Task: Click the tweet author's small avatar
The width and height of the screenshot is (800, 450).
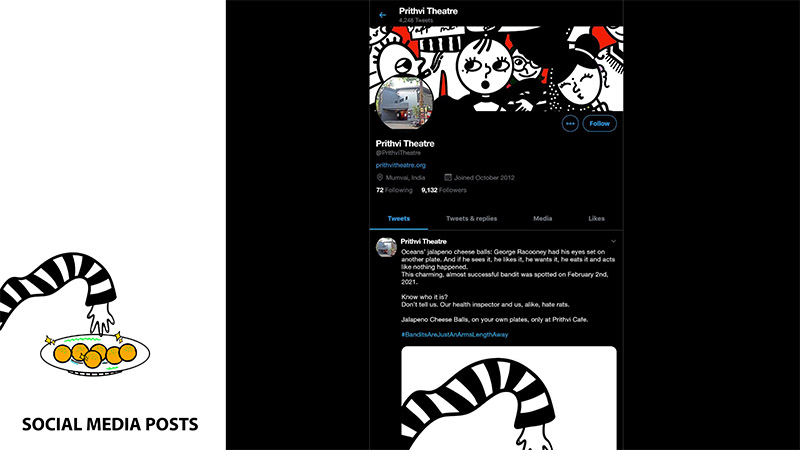Action: point(386,247)
